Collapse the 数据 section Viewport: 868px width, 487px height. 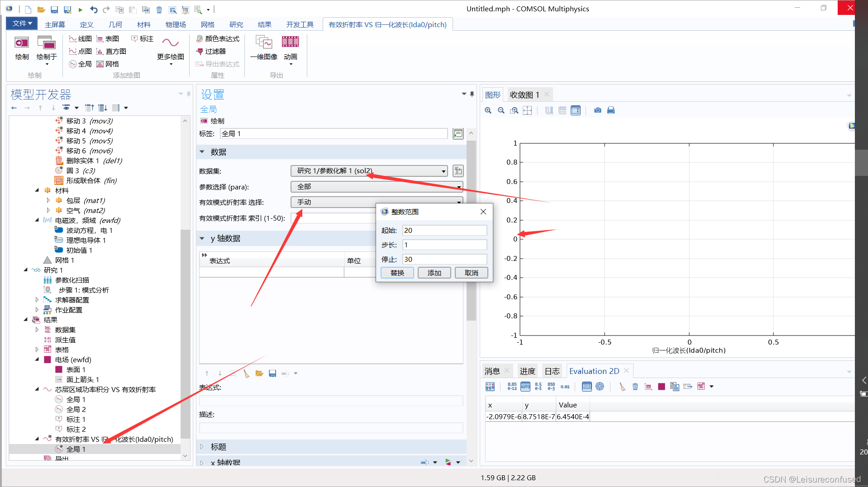point(202,152)
